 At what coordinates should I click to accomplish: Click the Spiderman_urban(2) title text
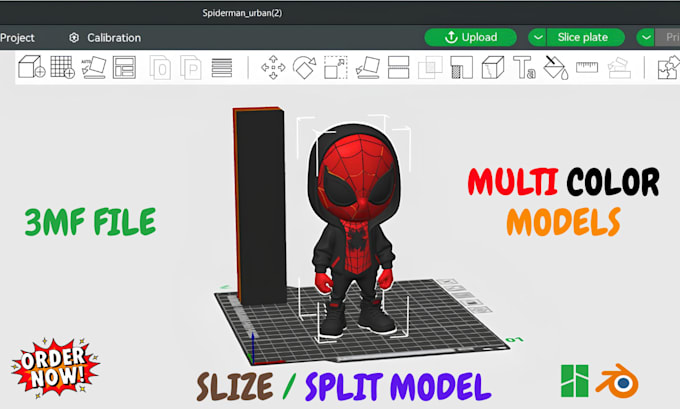click(x=242, y=13)
